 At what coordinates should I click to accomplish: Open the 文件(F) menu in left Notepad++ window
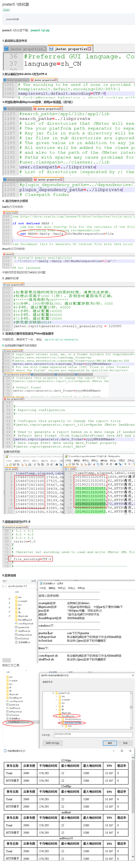coord(8,461)
